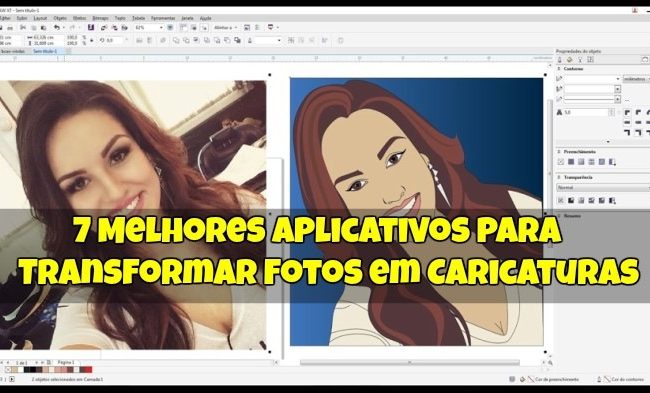Image resolution: width=650 pixels, height=393 pixels.
Task: Open the line style dropdown
Action: pyautogui.click(x=618, y=99)
